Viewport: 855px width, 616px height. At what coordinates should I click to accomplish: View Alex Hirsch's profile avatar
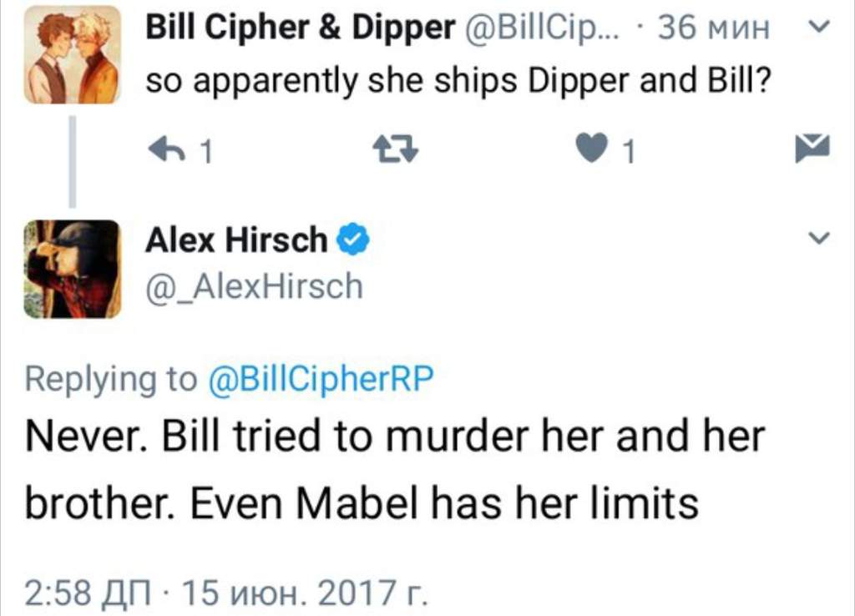pyautogui.click(x=72, y=269)
